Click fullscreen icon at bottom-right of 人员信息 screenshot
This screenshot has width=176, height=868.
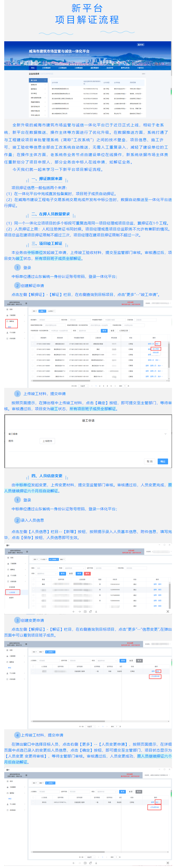168,612
